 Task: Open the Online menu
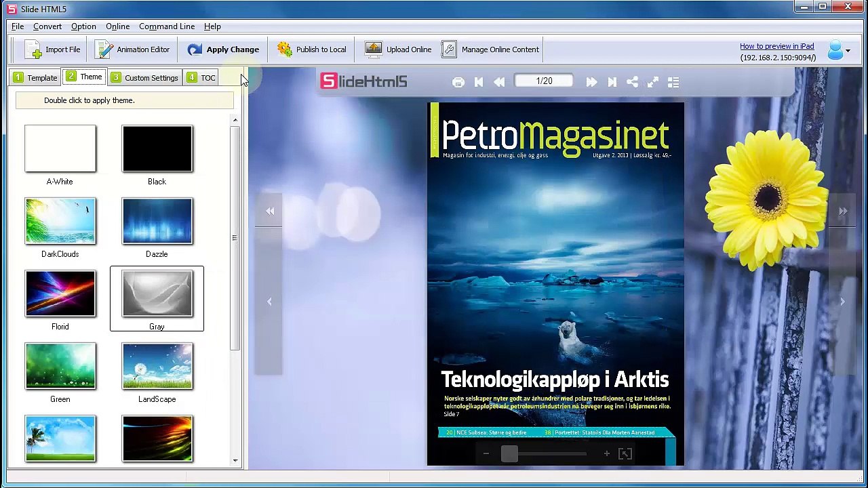(117, 26)
